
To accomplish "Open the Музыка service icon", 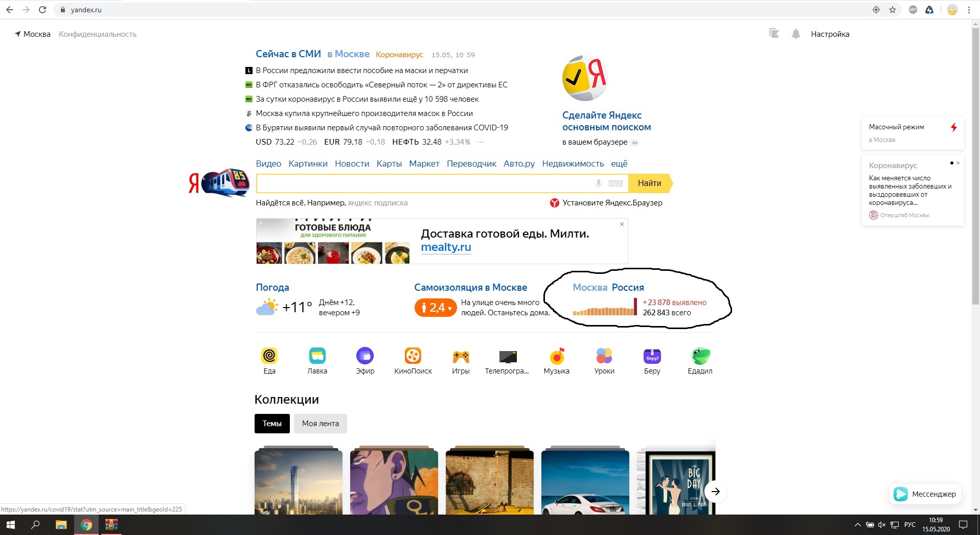I will click(x=557, y=355).
